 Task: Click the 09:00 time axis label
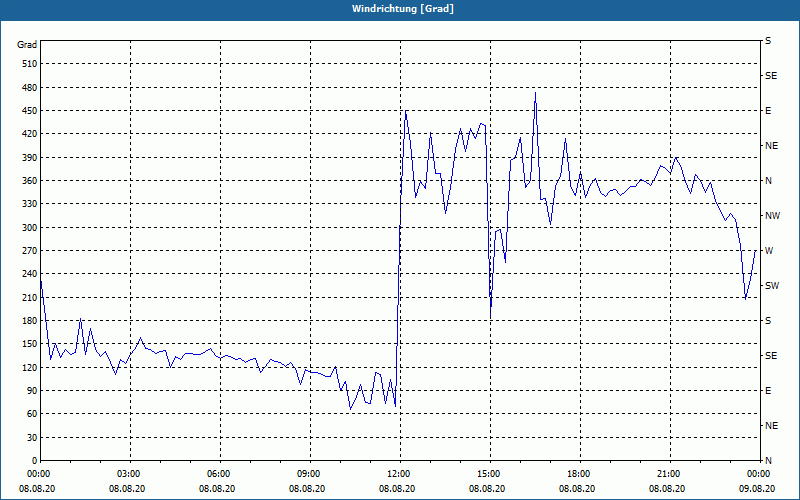307,474
